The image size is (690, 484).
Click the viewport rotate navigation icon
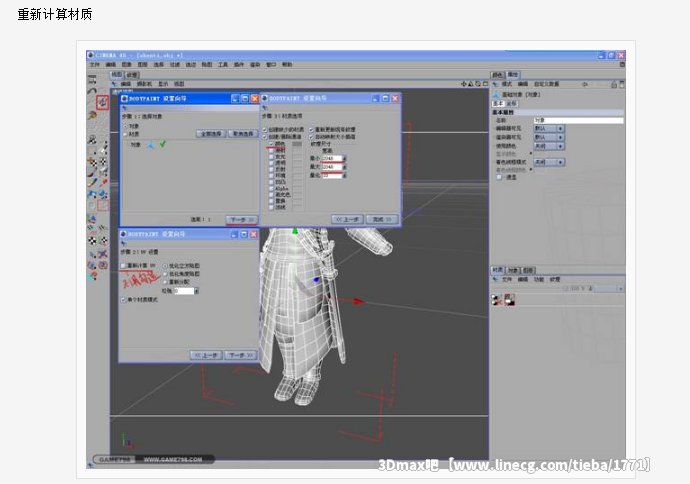[x=477, y=84]
